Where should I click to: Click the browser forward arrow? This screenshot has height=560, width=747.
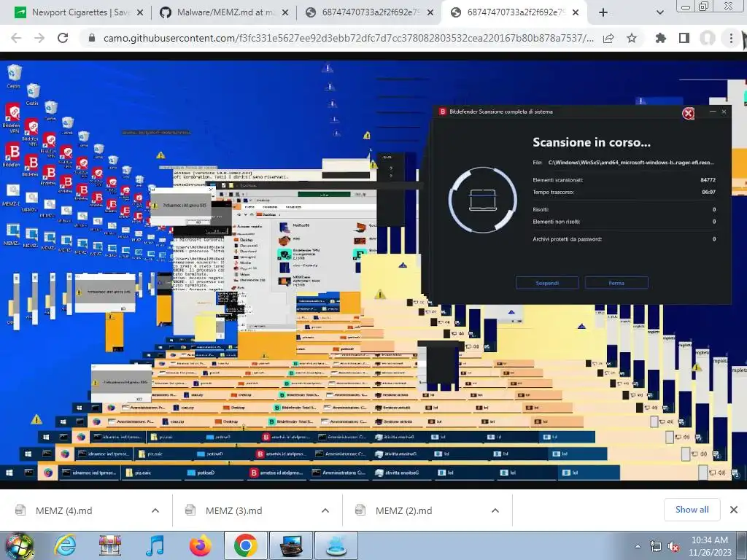39,38
